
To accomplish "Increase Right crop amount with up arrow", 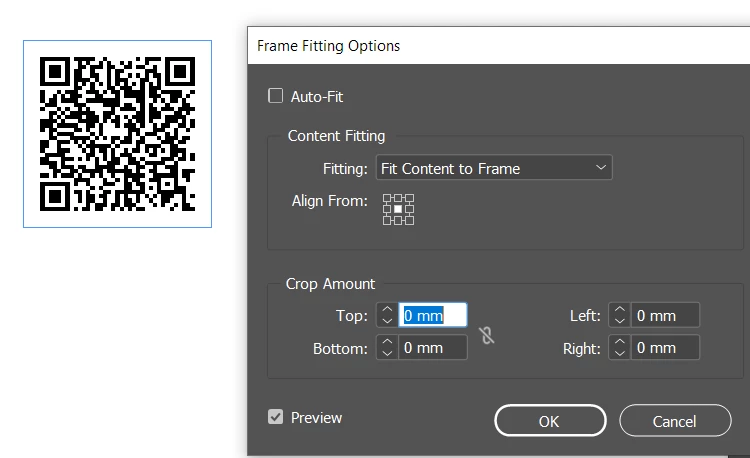I will click(619, 342).
